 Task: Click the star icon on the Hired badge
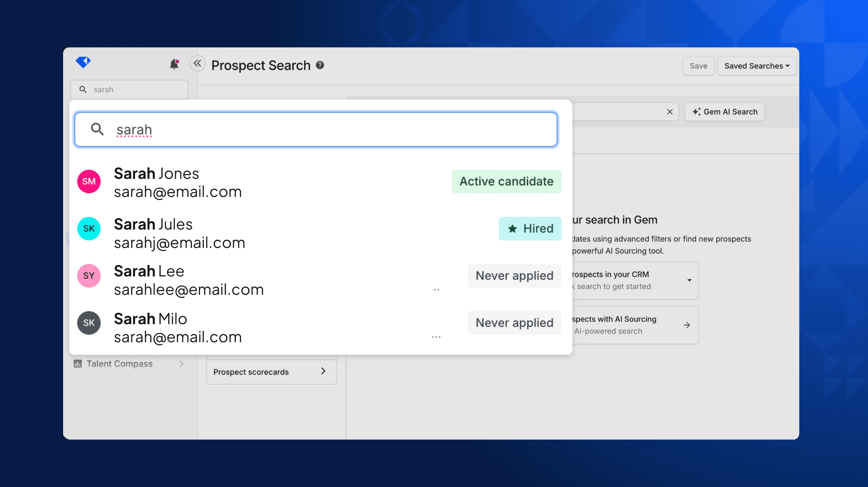(x=513, y=228)
